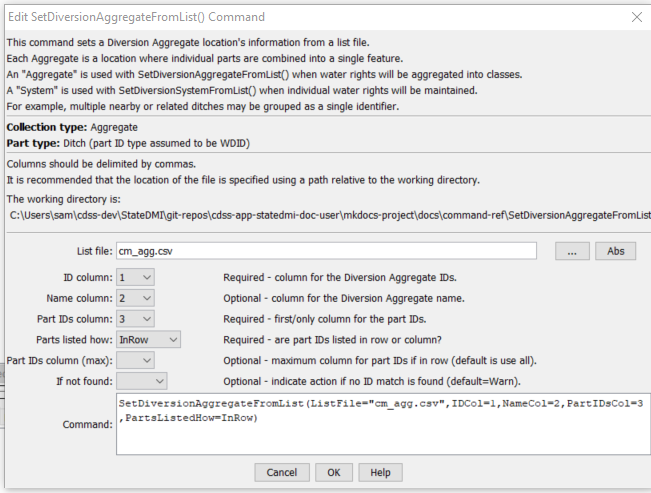This screenshot has width=651, height=493.
Task: Open the Part IDs column dropdown showing 3
Action: [135, 319]
